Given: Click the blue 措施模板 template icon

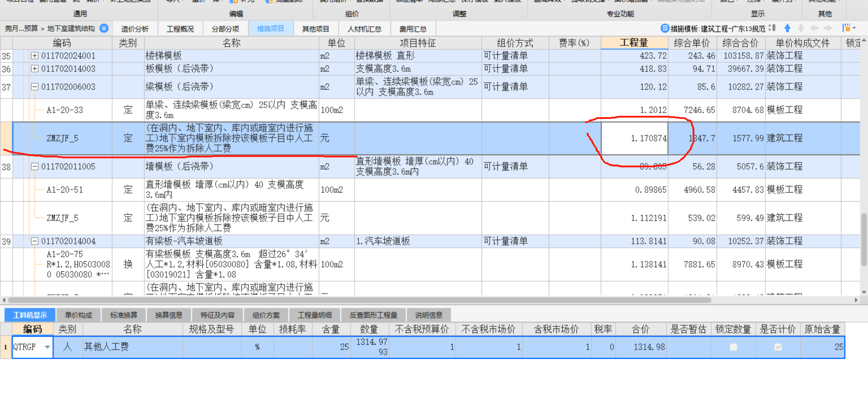Looking at the screenshot, I should 665,28.
